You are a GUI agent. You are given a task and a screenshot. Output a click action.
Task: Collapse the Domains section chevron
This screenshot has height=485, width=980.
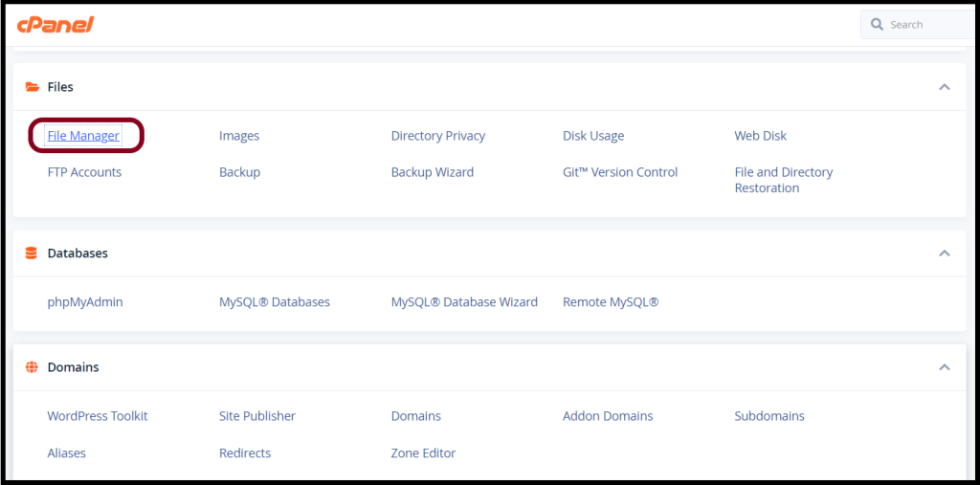tap(945, 367)
